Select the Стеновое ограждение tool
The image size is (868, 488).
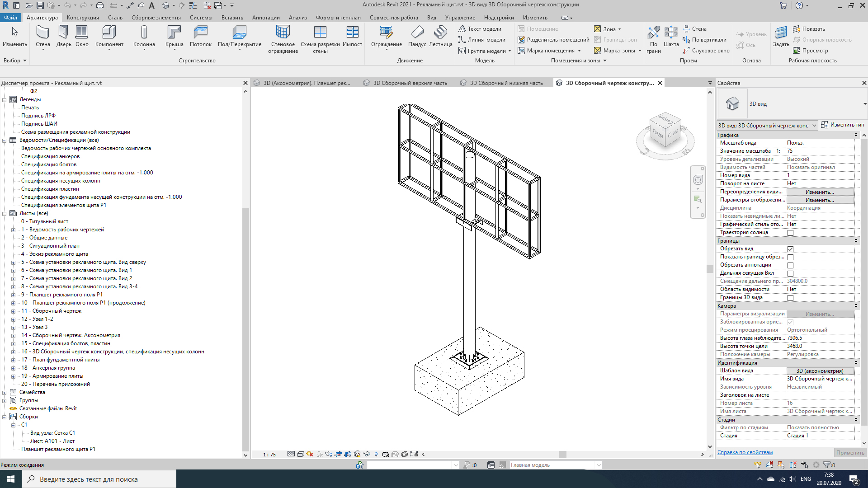[283, 39]
